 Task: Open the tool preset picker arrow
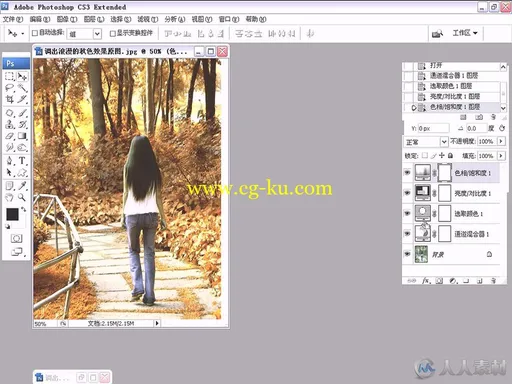[23, 34]
